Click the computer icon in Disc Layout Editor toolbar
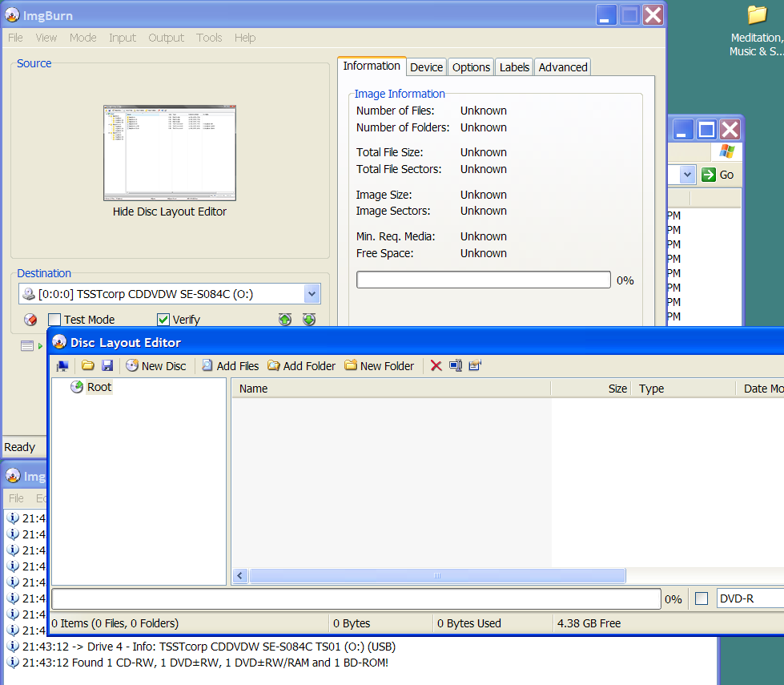The height and width of the screenshot is (685, 784). coord(62,366)
